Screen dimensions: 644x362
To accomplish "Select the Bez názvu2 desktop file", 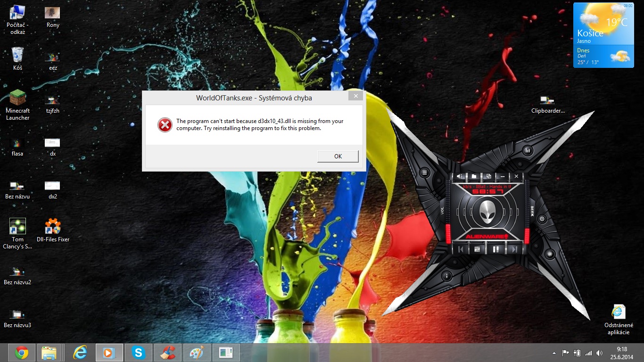I will [17, 275].
